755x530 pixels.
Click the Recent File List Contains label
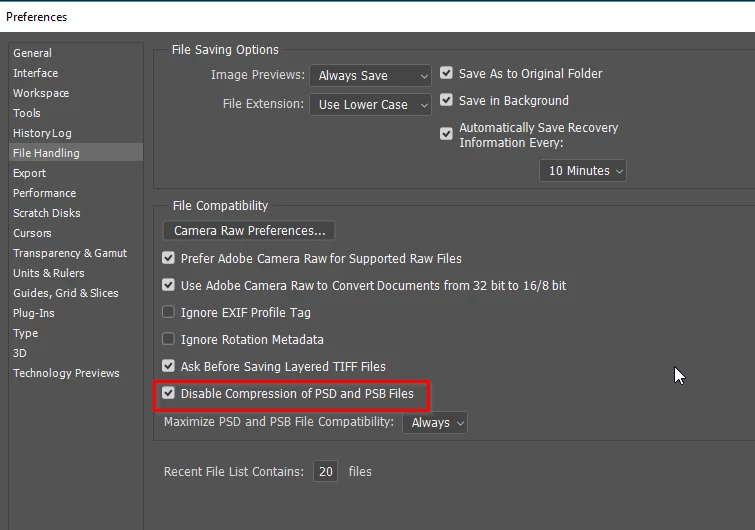234,472
